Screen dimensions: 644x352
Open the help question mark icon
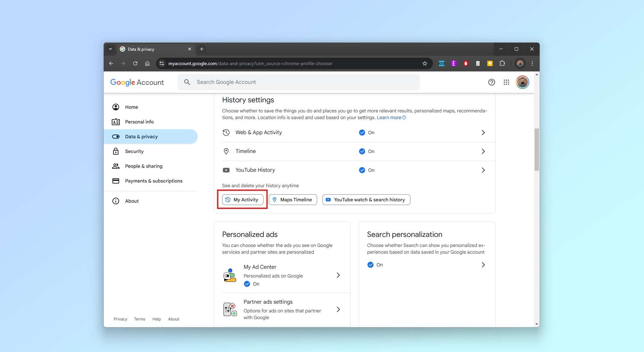coord(491,82)
